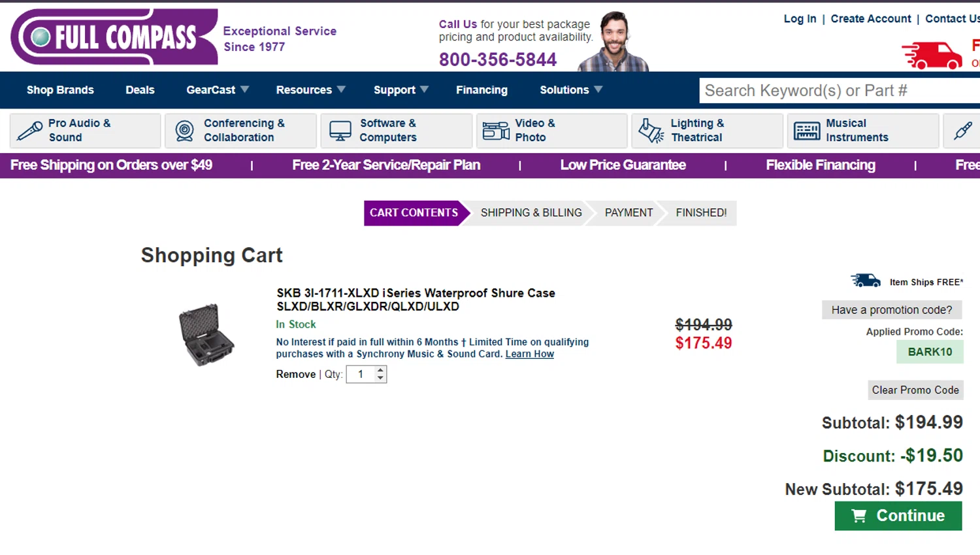Decrease quantity with the down arrow
The image size is (980, 555).
381,378
